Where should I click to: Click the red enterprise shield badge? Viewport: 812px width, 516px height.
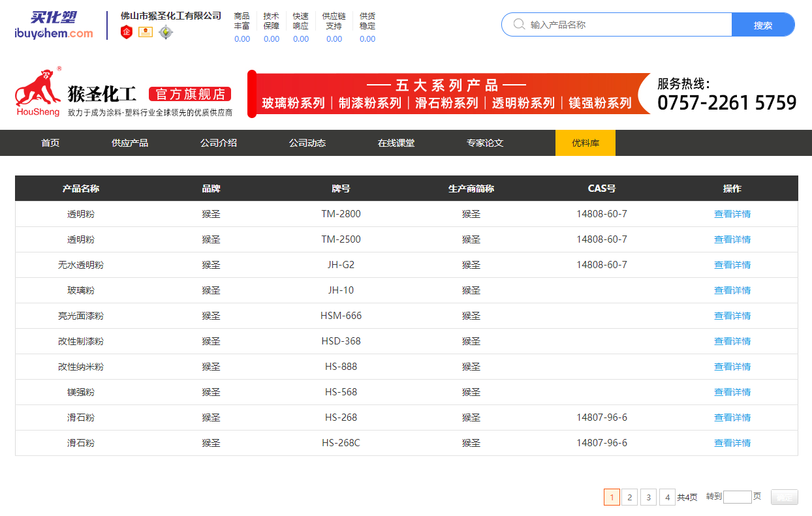point(127,32)
